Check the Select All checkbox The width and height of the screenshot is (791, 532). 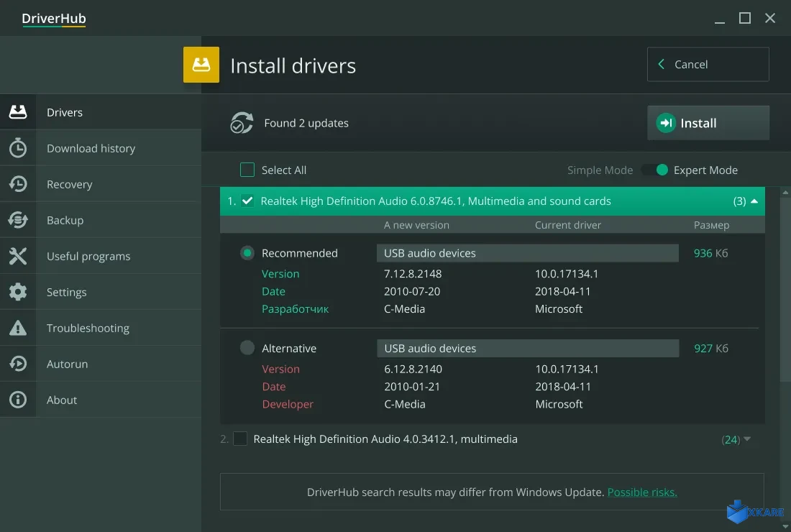pyautogui.click(x=247, y=170)
